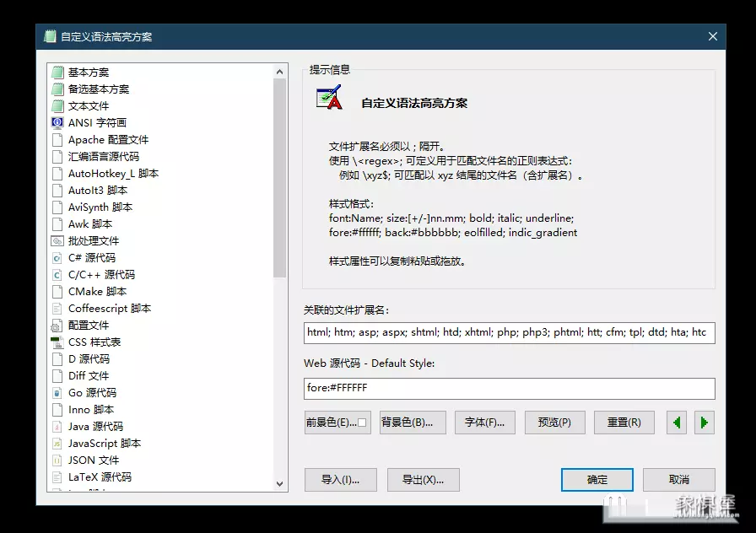The image size is (756, 533).
Task: Click the Java 源代码 file icon
Action: tap(57, 427)
